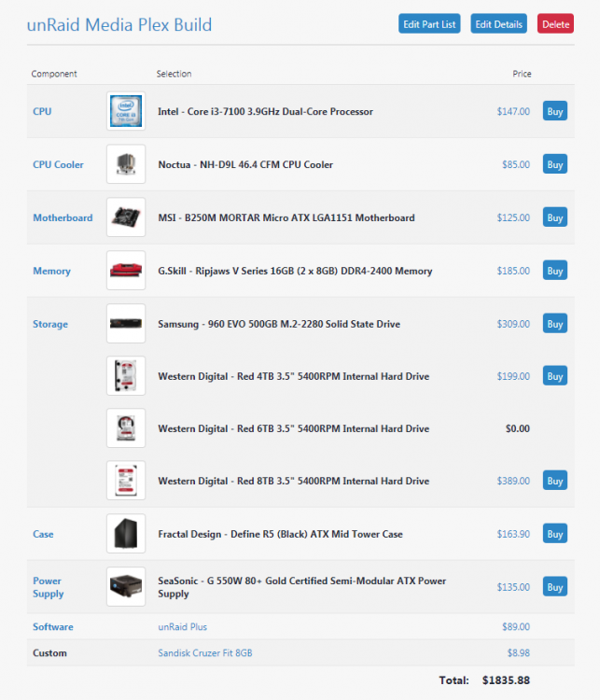Open the Power Supply component link
600x700 pixels.
pyautogui.click(x=49, y=587)
